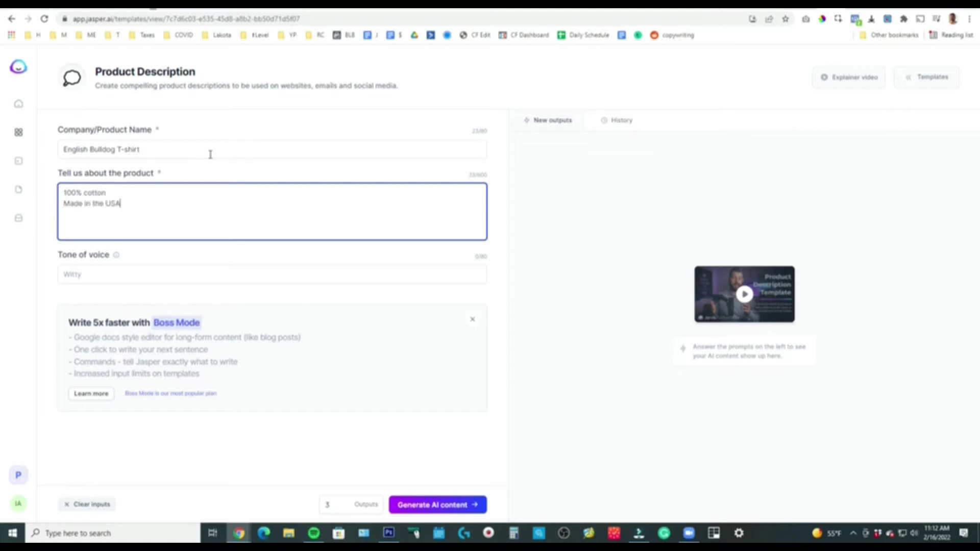
Task: Open Settings gear on the taskbar
Action: tap(739, 533)
